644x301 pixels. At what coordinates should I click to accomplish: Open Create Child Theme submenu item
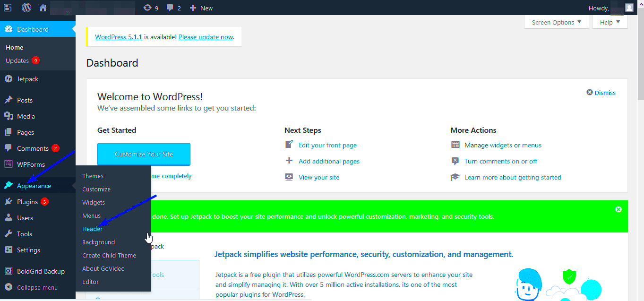[x=109, y=255]
